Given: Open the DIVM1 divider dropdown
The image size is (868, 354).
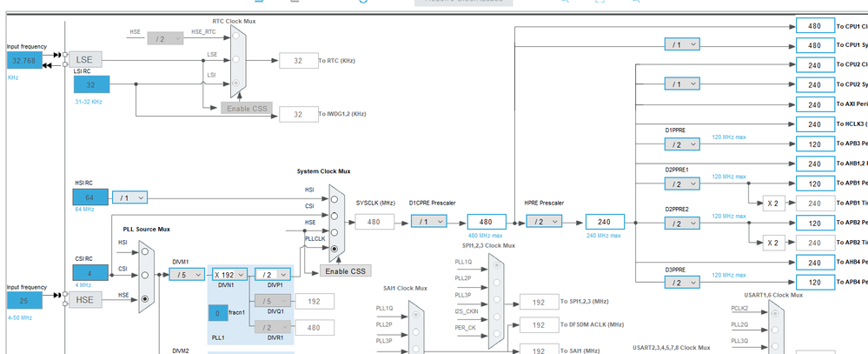Looking at the screenshot, I should coord(186,274).
